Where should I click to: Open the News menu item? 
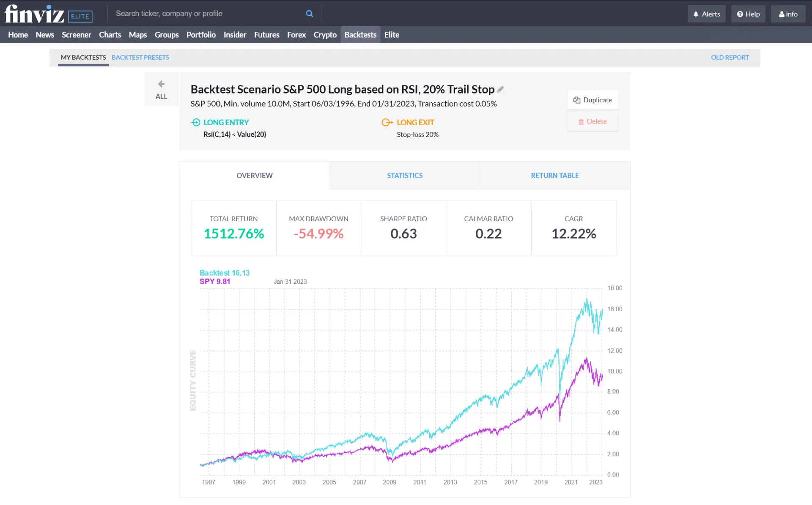point(45,35)
